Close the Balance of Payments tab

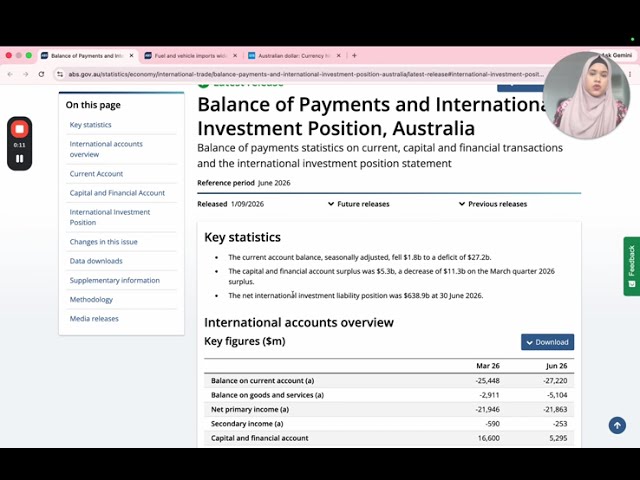[131, 56]
